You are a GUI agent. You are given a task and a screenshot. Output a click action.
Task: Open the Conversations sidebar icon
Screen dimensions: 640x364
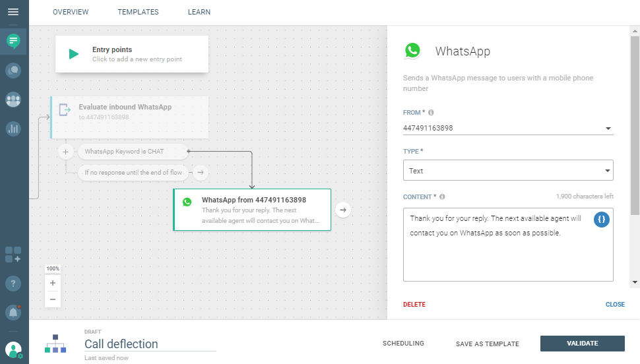13,71
